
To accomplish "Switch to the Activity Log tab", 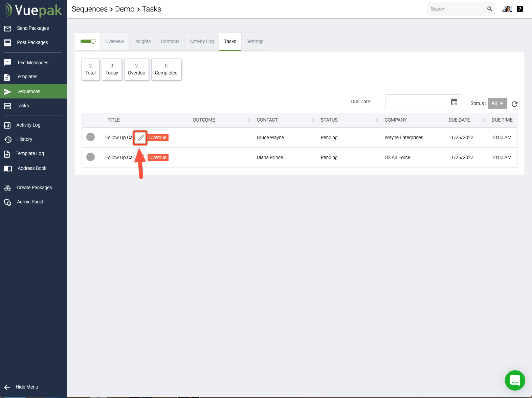I will (202, 41).
